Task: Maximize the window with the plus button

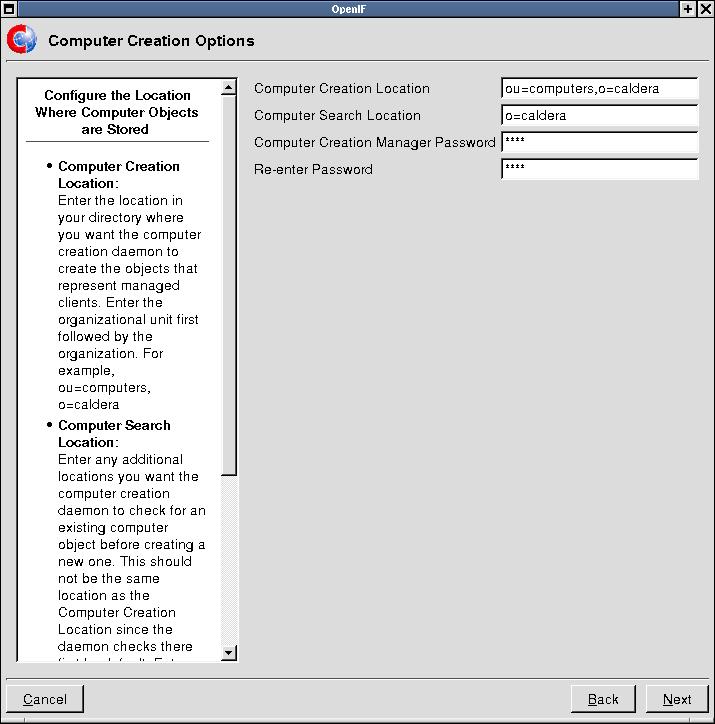Action: point(688,8)
